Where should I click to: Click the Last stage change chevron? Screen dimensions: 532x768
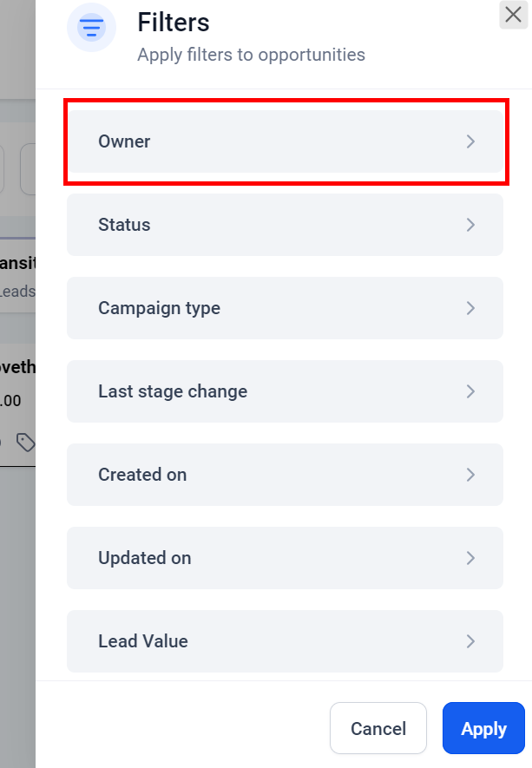(x=470, y=391)
